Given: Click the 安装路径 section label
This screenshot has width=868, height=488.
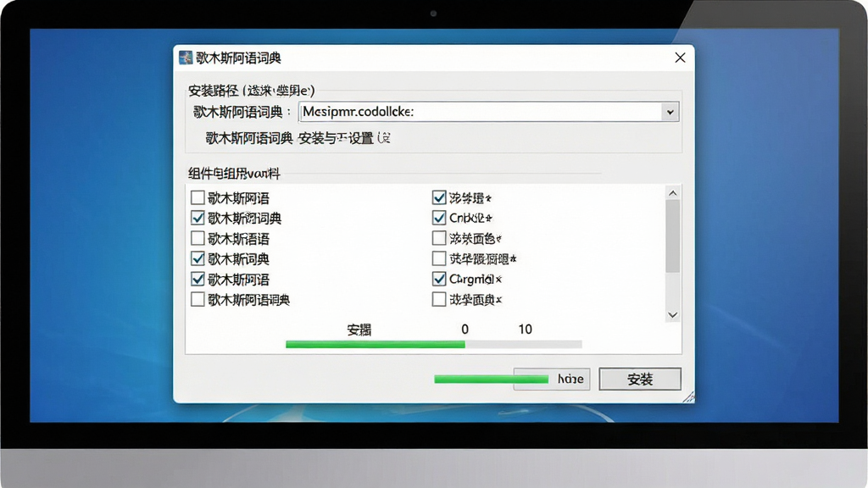Looking at the screenshot, I should point(251,90).
